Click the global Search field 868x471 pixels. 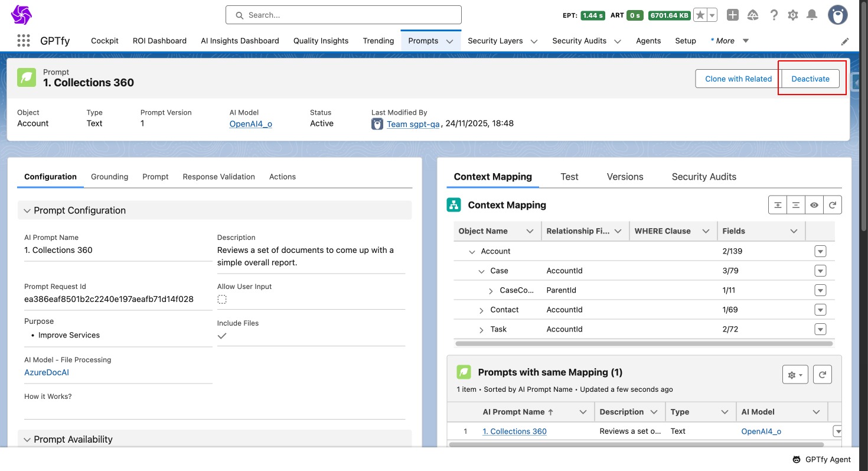click(x=343, y=15)
